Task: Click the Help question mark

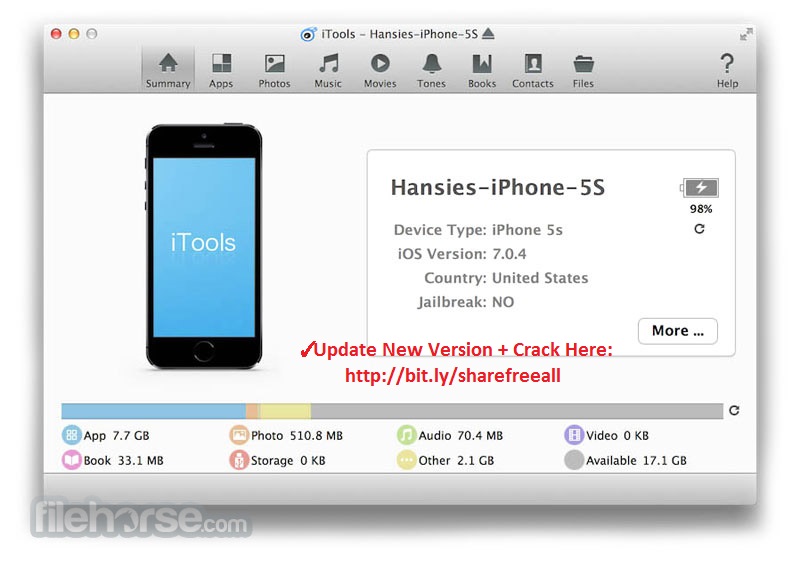Action: pyautogui.click(x=727, y=70)
